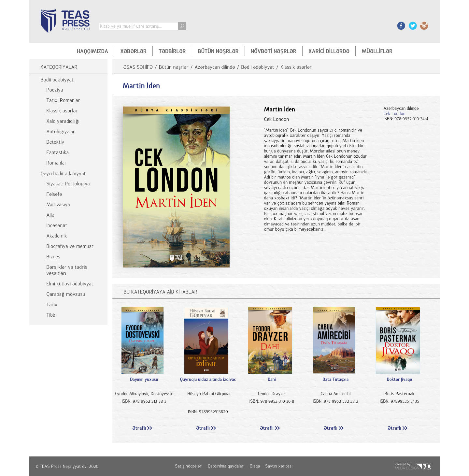This screenshot has width=469, height=476.
Task: Click Ətraflı under Boris Pasternak
Action: pos(397,428)
